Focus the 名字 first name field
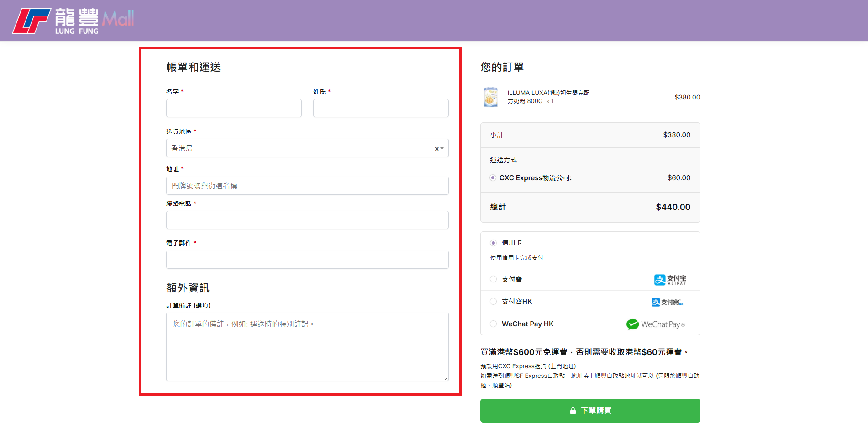868x428 pixels. click(234, 108)
